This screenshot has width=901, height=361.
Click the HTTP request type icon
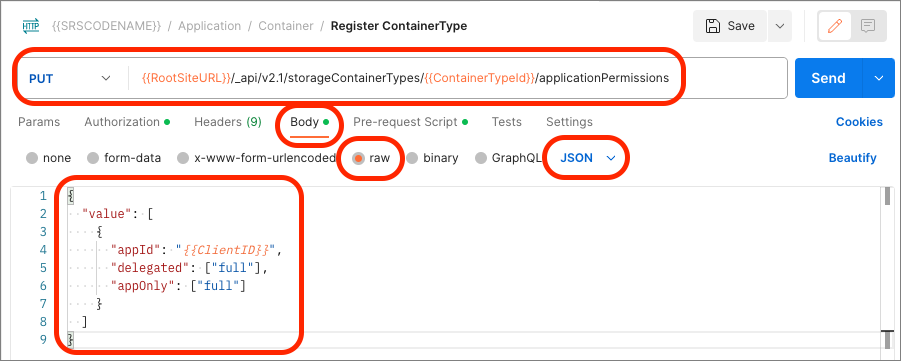(x=30, y=26)
